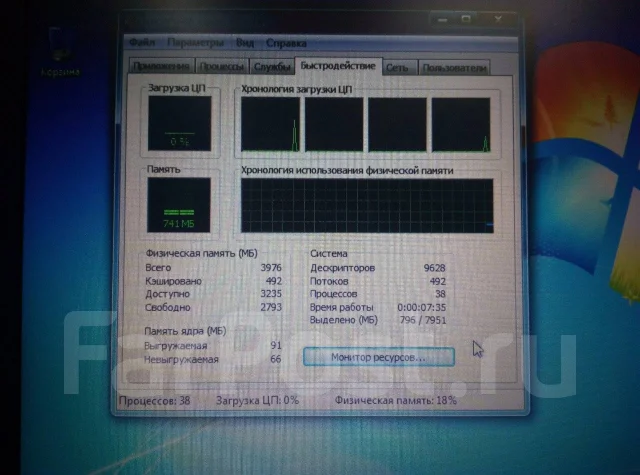
Task: Click the Система heading
Action: pyautogui.click(x=329, y=253)
